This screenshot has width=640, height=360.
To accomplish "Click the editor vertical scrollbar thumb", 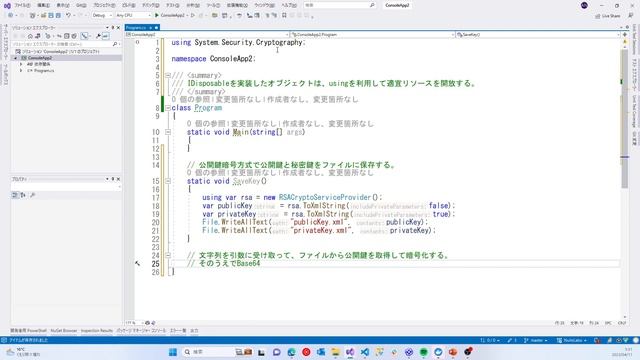I will tap(624, 118).
